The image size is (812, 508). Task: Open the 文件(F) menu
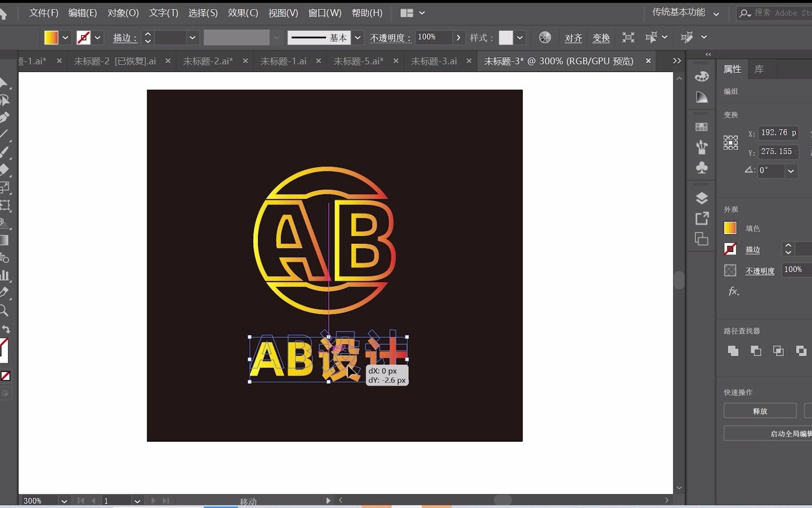coord(43,13)
